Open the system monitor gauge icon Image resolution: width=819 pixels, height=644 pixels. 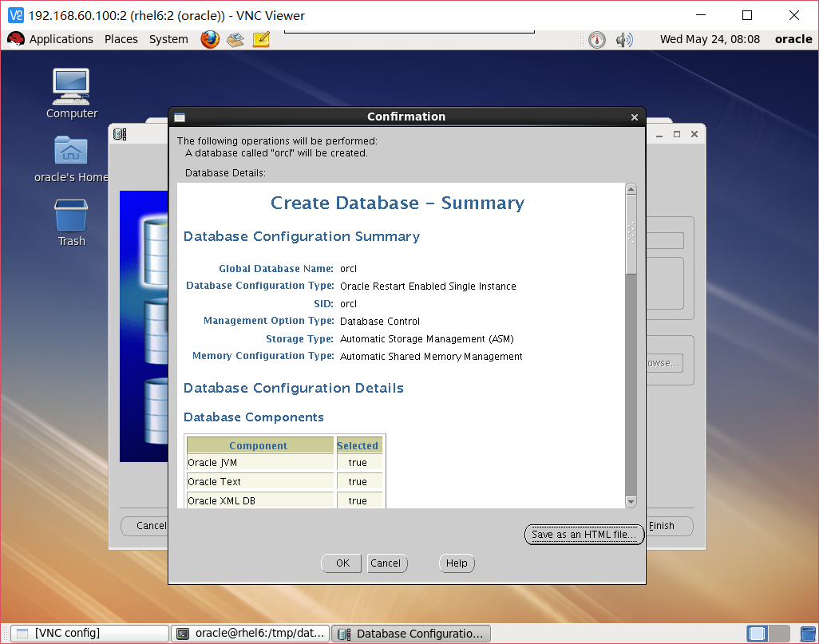coord(596,39)
